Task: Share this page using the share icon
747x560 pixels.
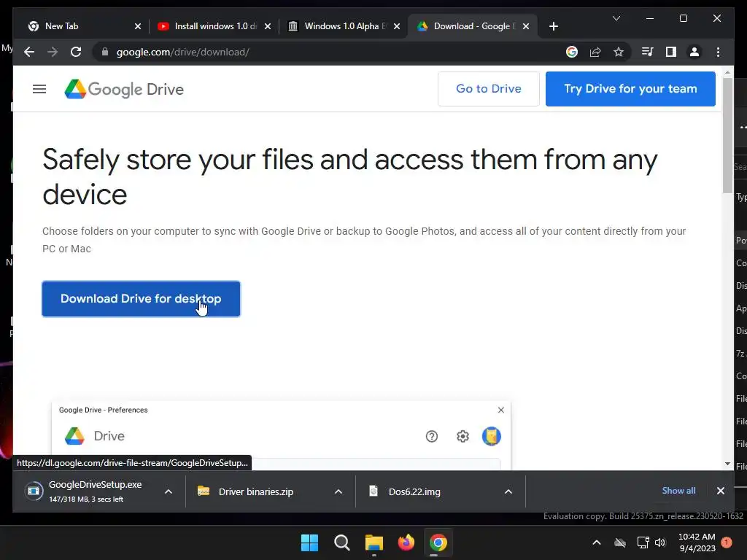Action: tap(595, 52)
